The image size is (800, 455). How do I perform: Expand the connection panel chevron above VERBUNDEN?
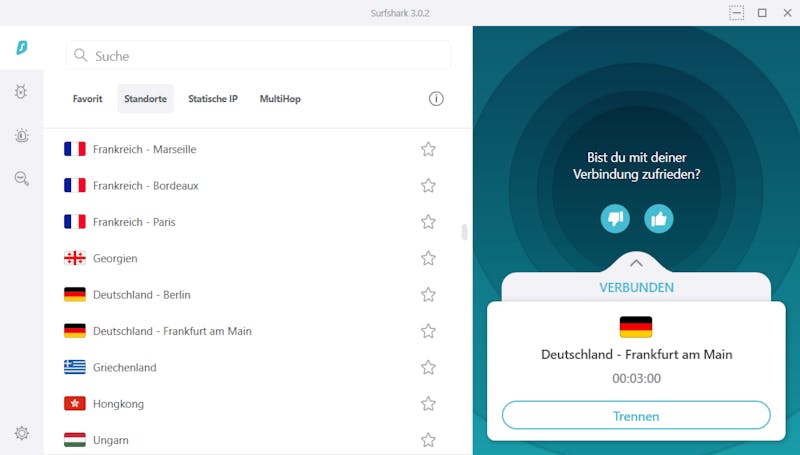636,263
